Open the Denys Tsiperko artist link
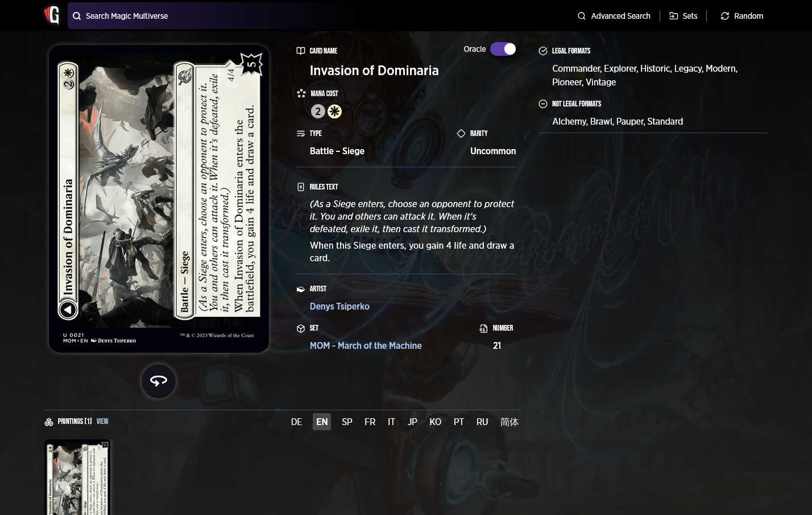 (339, 306)
